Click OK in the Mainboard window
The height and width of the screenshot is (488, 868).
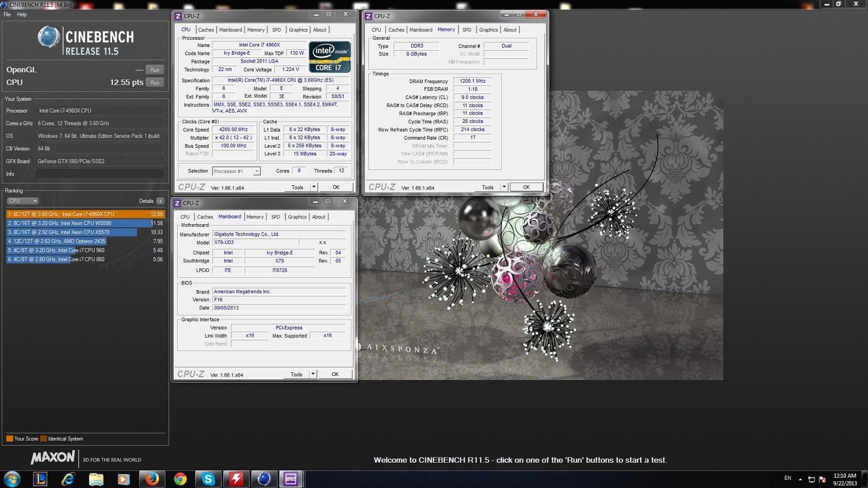pos(335,374)
